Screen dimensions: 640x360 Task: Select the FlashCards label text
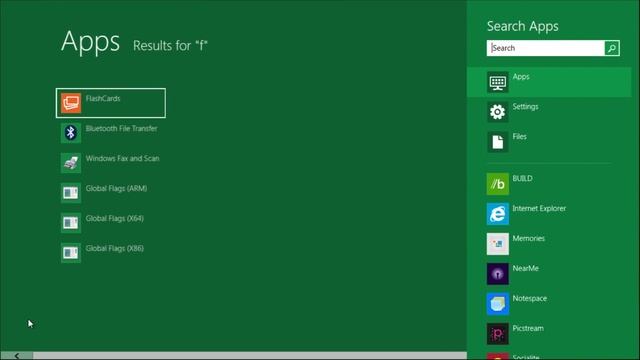103,98
